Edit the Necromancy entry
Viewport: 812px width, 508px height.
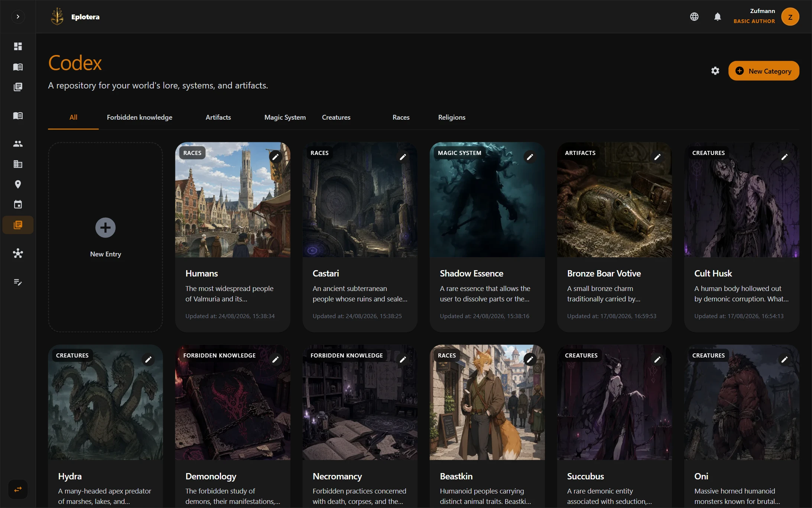(403, 359)
